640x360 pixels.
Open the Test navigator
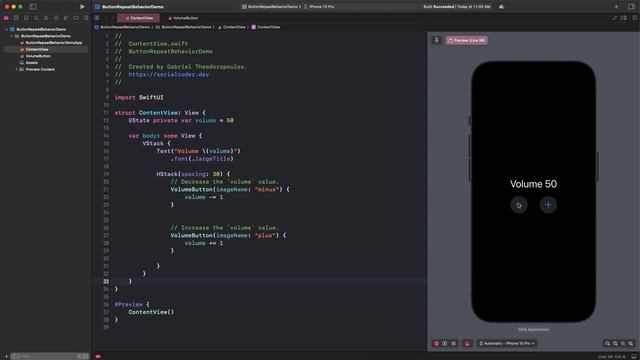(x=56, y=18)
